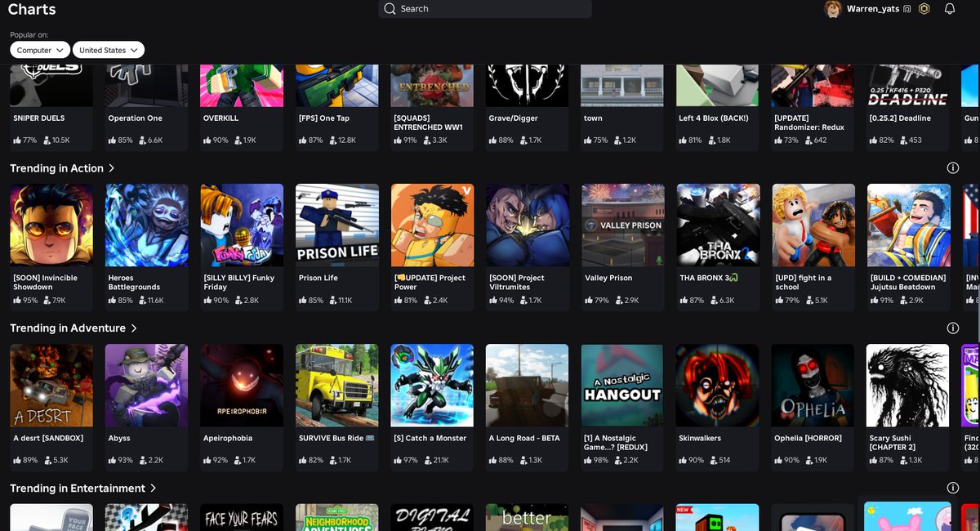Screen dimensions: 980x531
Task: Open A Long Road BETA thumbnail
Action: [x=528, y=386]
